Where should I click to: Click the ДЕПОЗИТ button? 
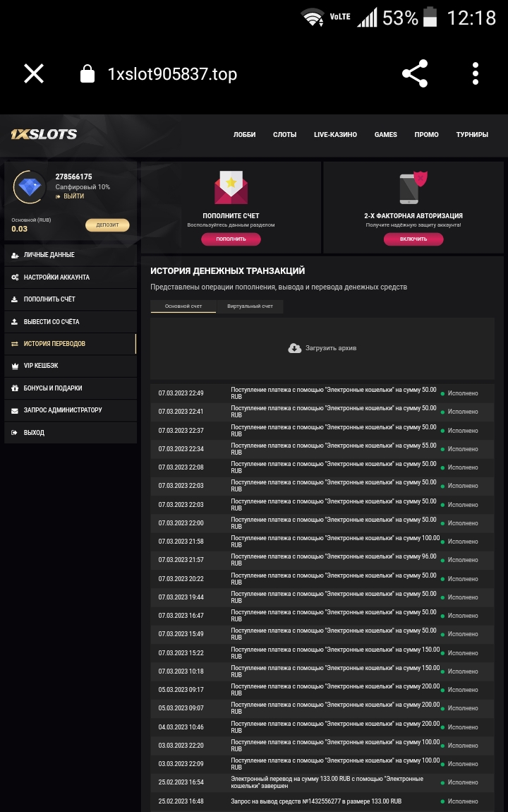107,225
